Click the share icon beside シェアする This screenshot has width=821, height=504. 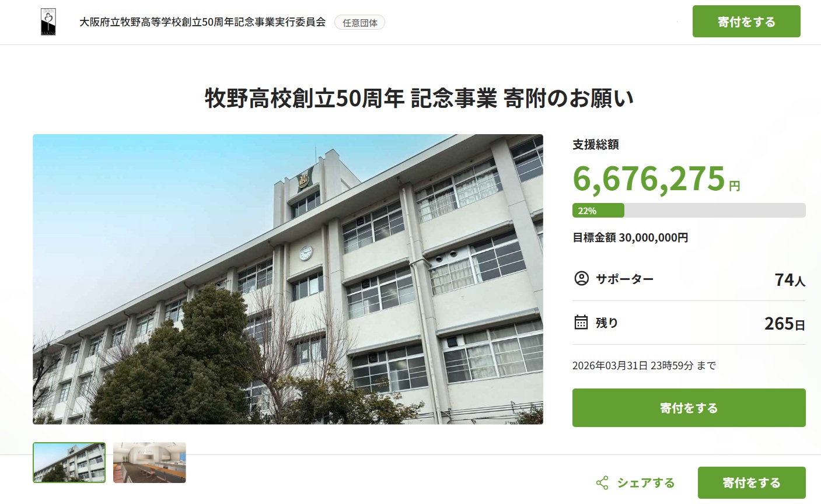tap(602, 483)
